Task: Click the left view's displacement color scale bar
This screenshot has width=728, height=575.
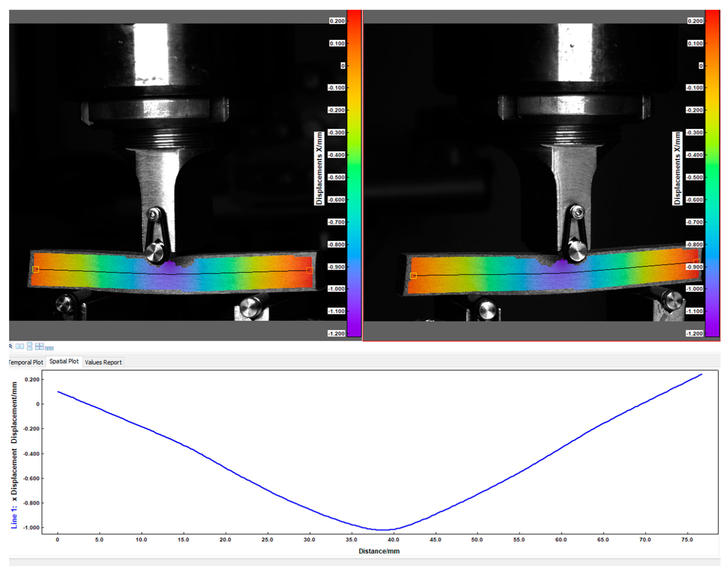Action: point(354,173)
